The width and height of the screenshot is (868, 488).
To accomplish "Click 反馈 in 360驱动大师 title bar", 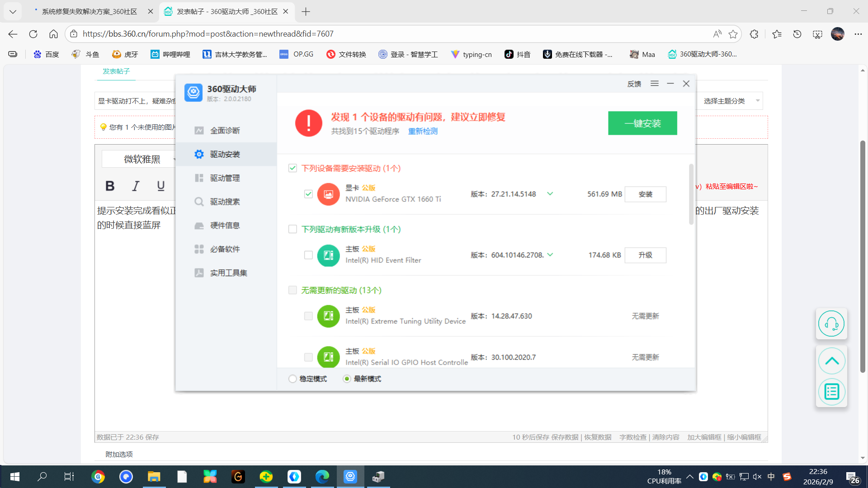I will (634, 84).
